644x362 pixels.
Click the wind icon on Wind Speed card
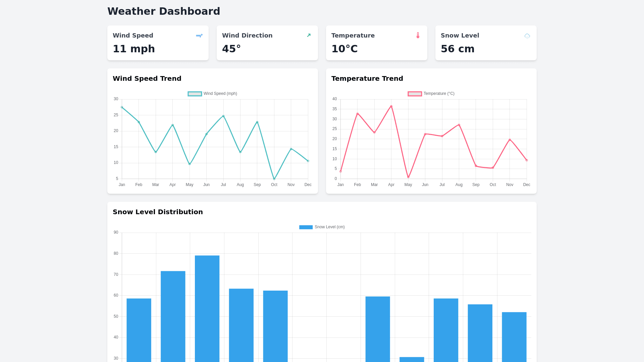(199, 36)
